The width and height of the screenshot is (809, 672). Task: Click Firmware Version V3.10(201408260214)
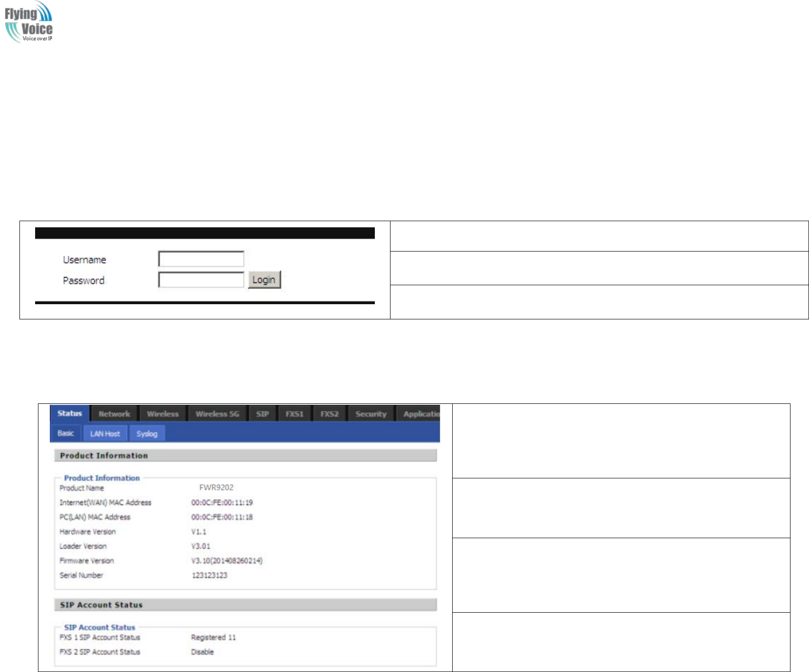click(x=227, y=561)
